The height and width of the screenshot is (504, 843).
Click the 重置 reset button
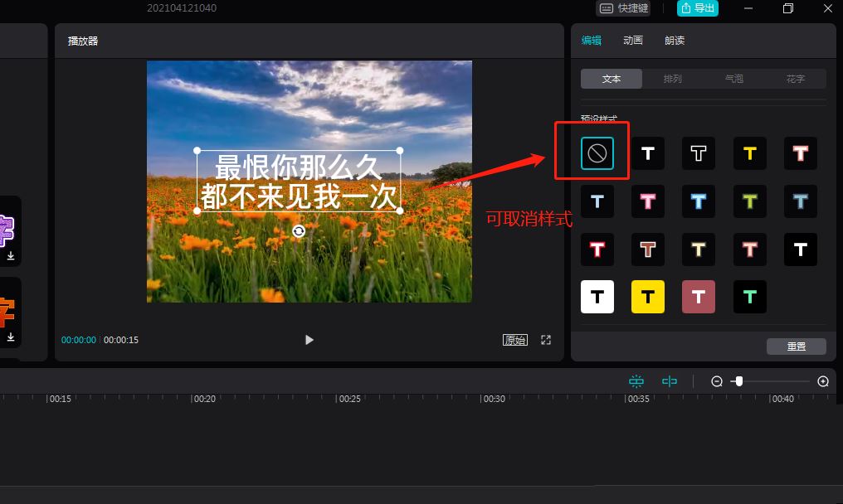797,346
